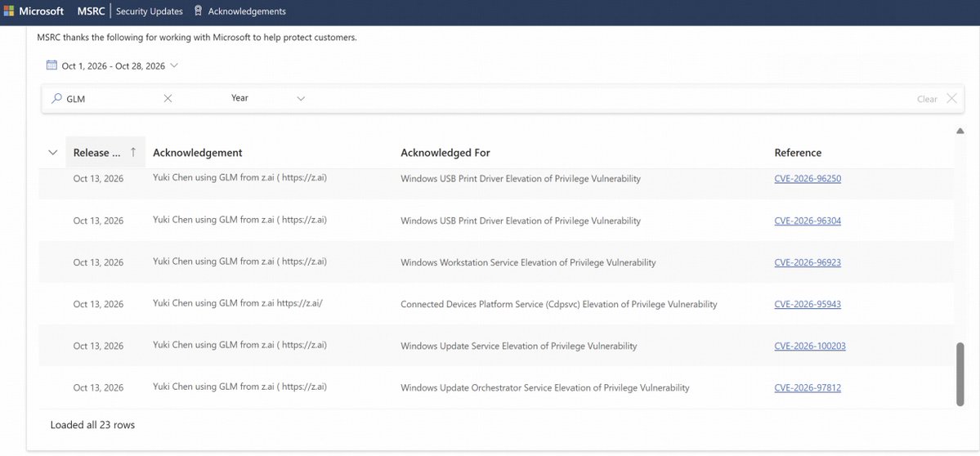Open the Year filter dropdown
The height and width of the screenshot is (456, 980).
267,98
